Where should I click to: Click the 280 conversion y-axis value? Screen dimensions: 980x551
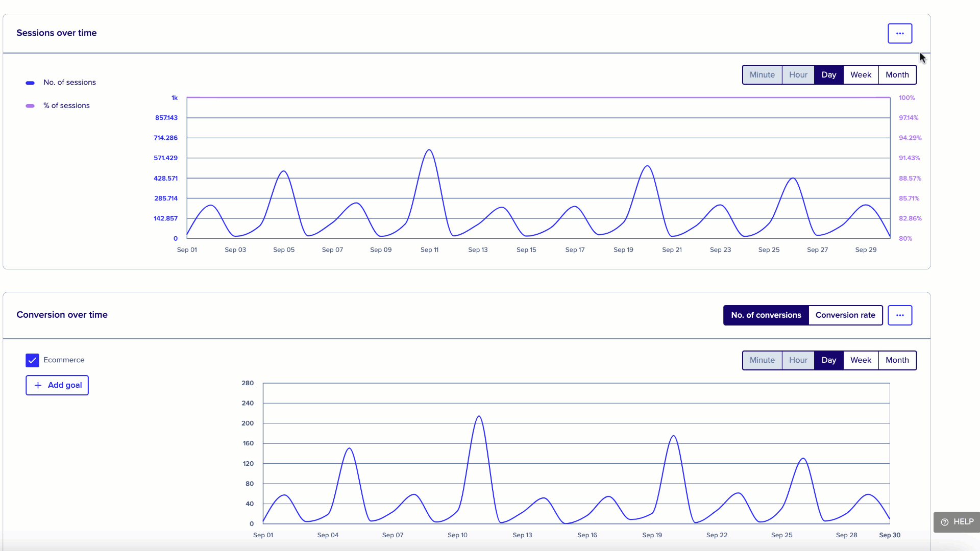click(x=248, y=383)
